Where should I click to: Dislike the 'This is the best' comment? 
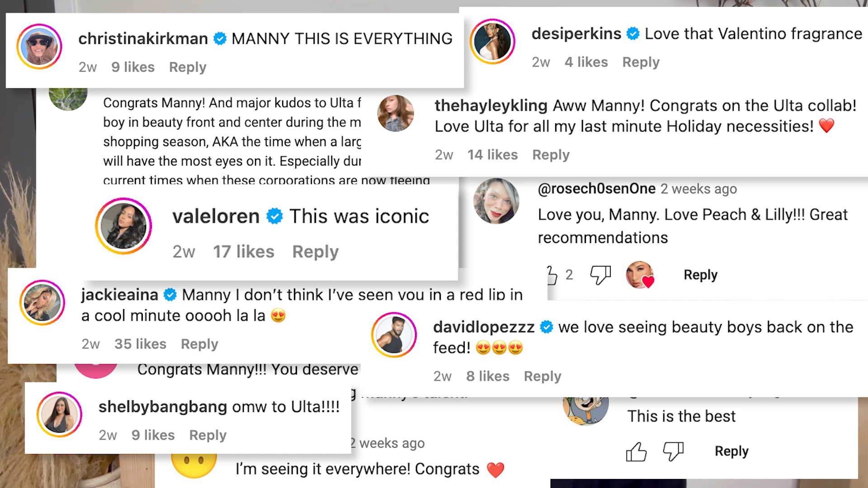pos(673,451)
